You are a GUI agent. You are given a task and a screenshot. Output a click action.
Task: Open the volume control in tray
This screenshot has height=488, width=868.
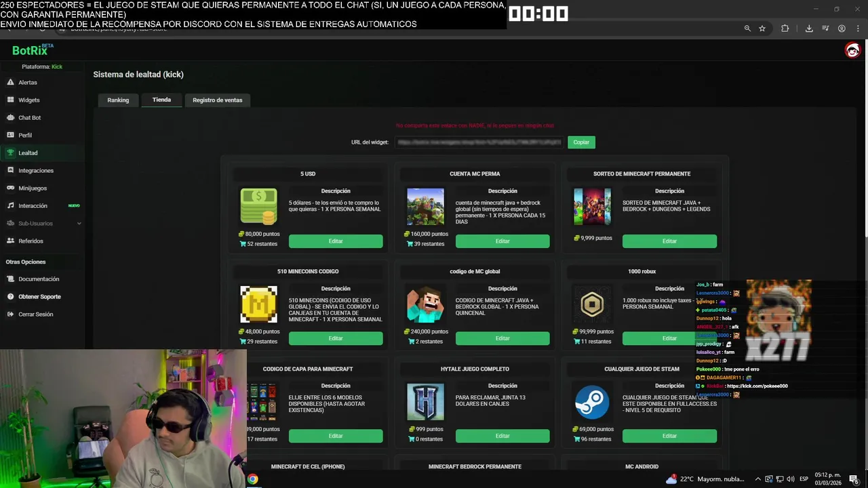point(790,479)
